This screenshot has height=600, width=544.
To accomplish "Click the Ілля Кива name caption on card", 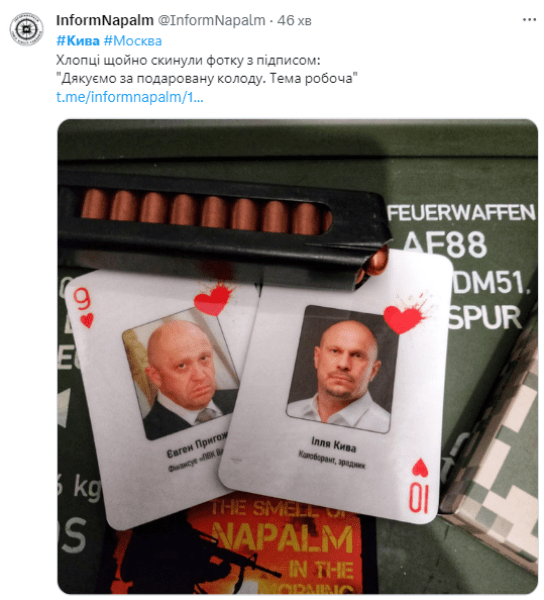I will [333, 444].
